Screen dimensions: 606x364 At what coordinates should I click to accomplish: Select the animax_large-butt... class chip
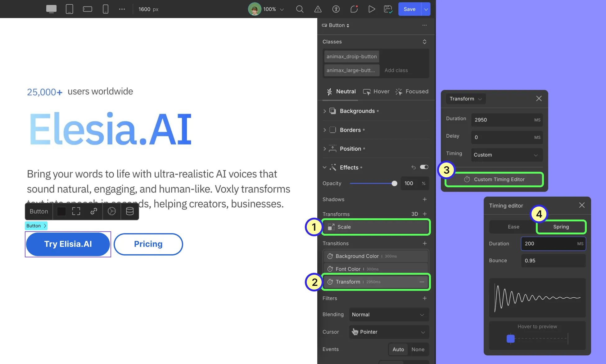(x=351, y=70)
